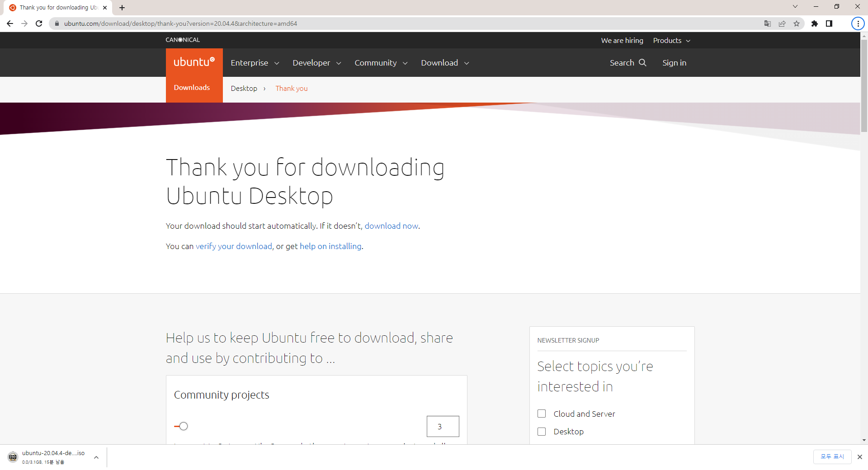Close the 'Thank you for downloading' tab
868x470 pixels.
tap(105, 8)
